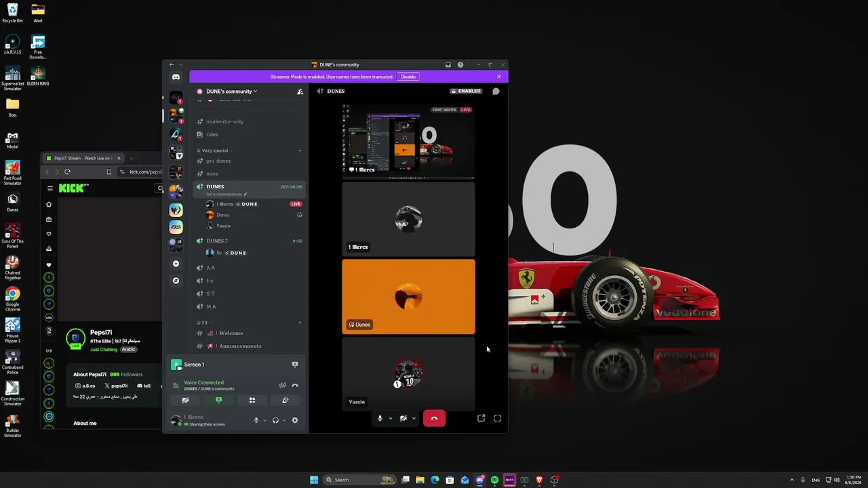This screenshot has width=868, height=488.
Task: Open the soundboard button in voice panel
Action: [285, 400]
